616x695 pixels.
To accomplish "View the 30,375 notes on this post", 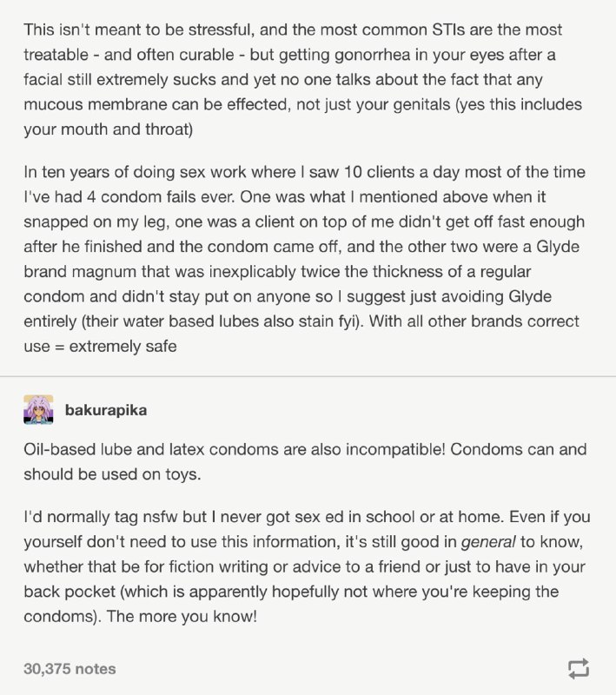I will 70,669.
